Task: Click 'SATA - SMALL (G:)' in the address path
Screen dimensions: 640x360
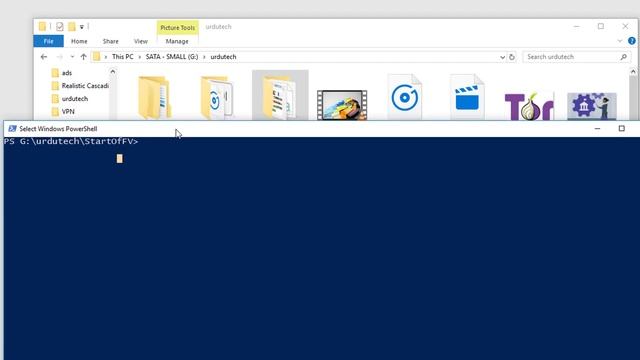Action: coord(172,57)
